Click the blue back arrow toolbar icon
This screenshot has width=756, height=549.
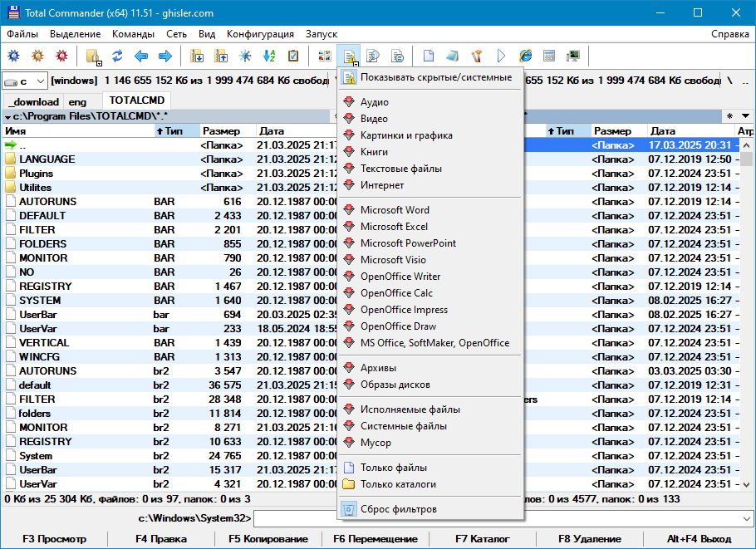coord(141,56)
